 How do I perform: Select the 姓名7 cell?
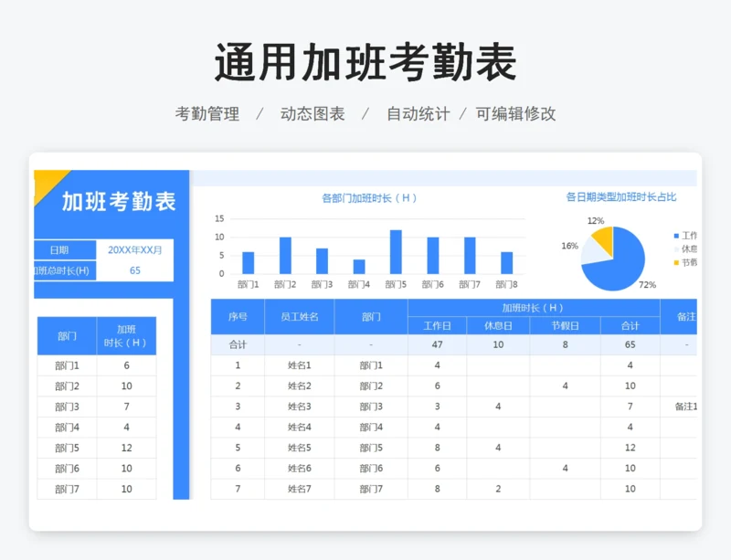[300, 489]
